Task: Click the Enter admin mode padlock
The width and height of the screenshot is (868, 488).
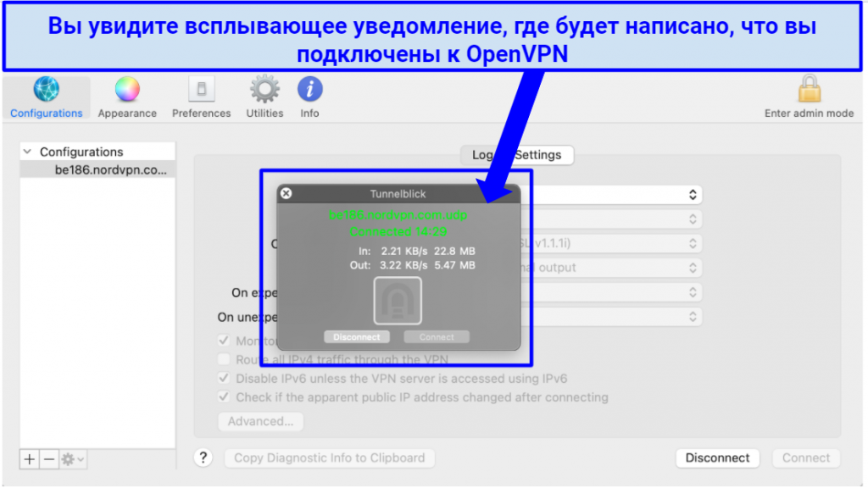Action: pyautogui.click(x=809, y=90)
